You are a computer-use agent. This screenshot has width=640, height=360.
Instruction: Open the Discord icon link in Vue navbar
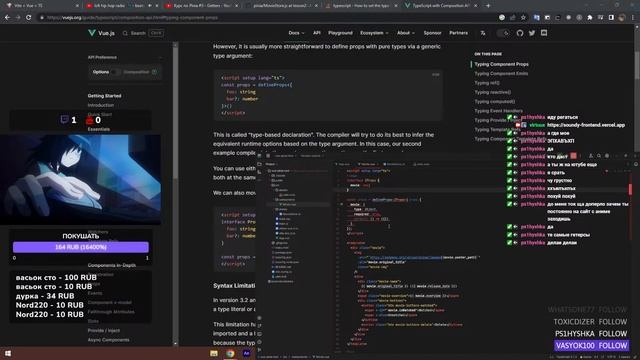(x=544, y=33)
